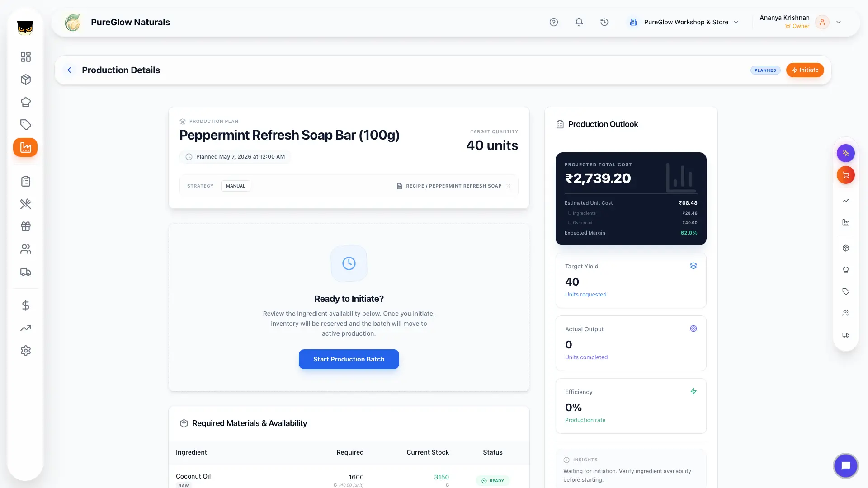Open the tag icon in right dock
Image resolution: width=868 pixels, height=488 pixels.
[x=846, y=291]
